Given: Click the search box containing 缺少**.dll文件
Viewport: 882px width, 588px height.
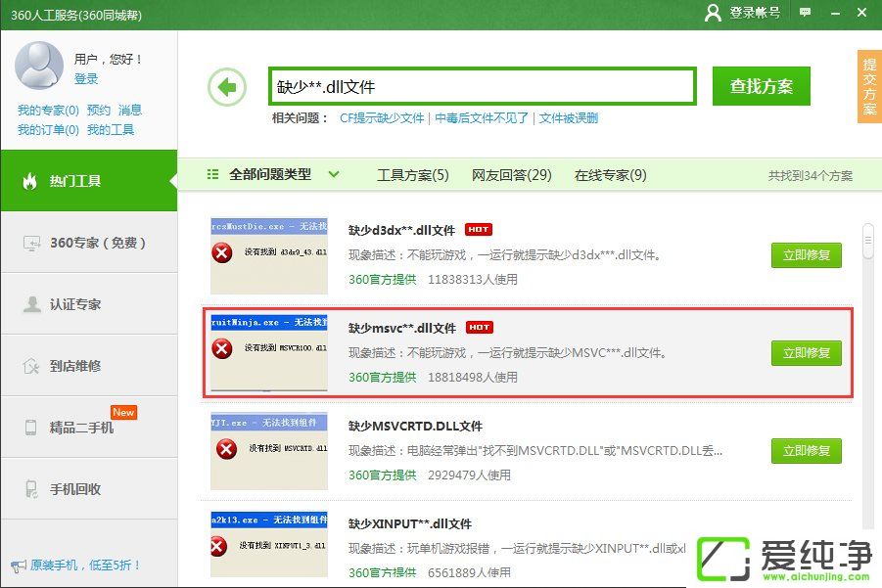Looking at the screenshot, I should [482, 87].
